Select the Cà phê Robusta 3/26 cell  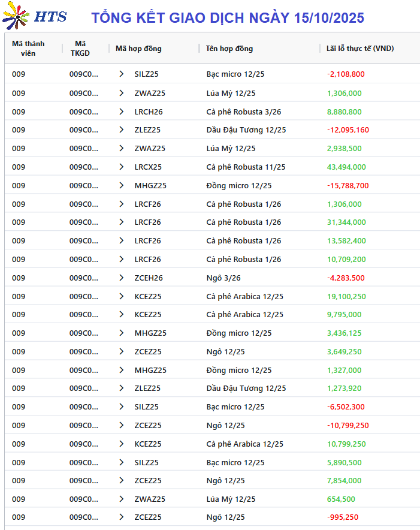coord(243,112)
